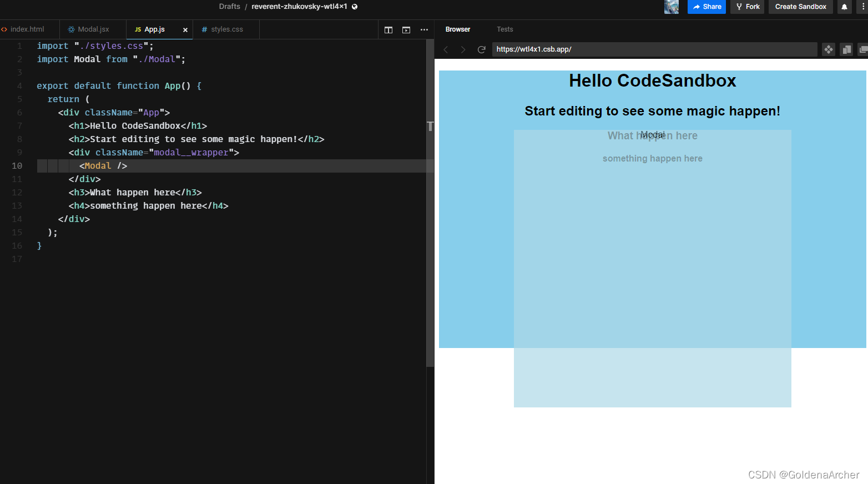Open the vertical three-dot menu
The height and width of the screenshot is (484, 868).
point(863,7)
